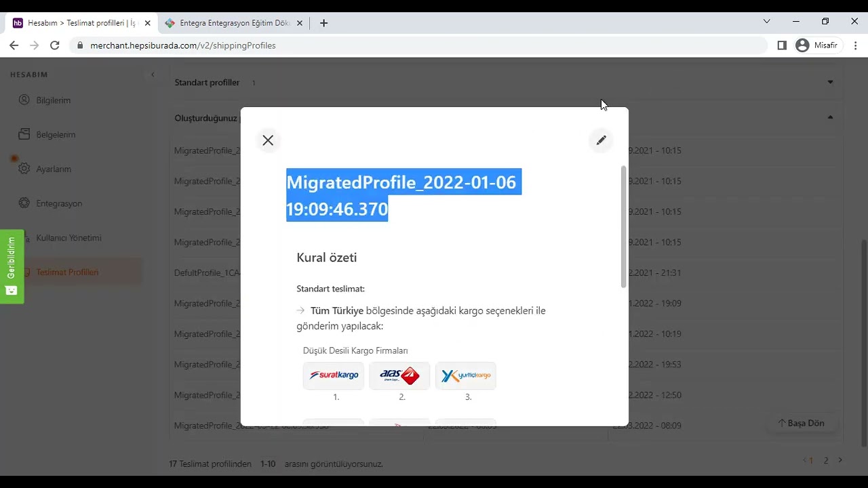Click the Kural özeti heading

(326, 258)
